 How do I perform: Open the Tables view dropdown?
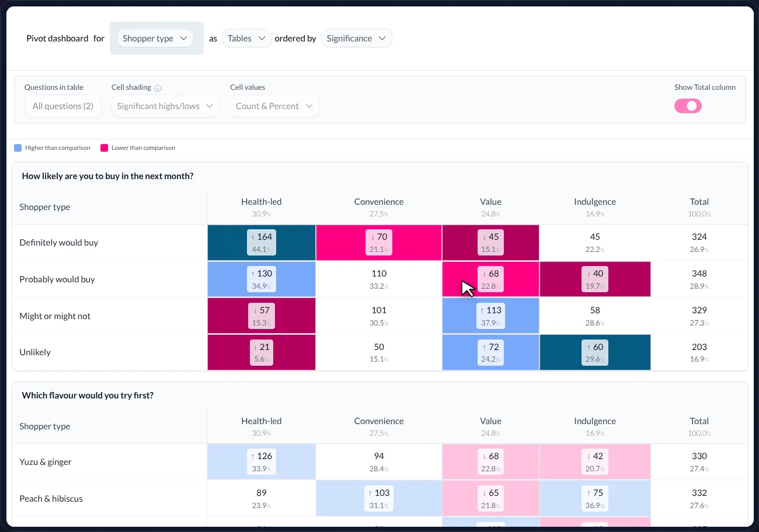tap(246, 38)
